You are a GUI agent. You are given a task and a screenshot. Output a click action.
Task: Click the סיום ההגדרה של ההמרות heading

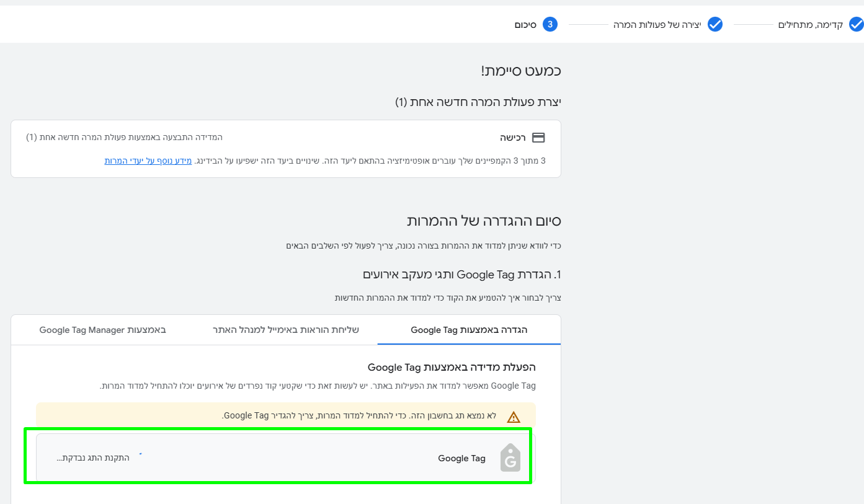coord(484,221)
